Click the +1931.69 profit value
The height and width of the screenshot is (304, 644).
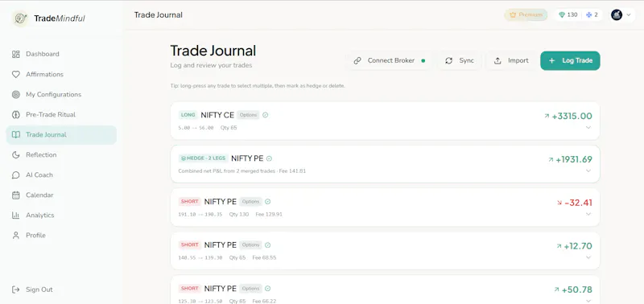click(x=574, y=159)
